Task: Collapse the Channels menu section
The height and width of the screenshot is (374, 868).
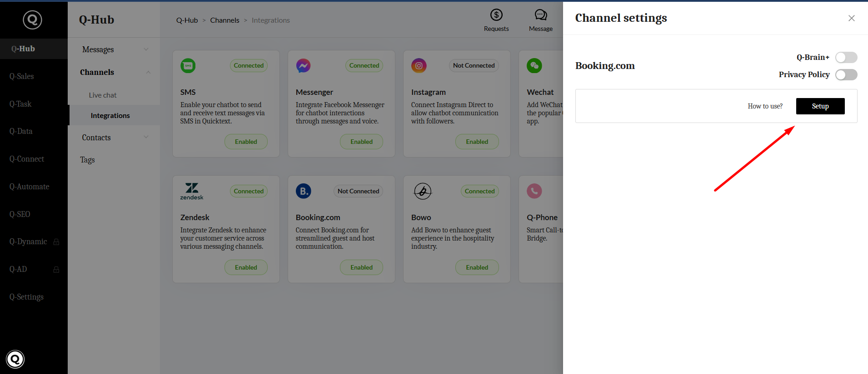Action: 148,72
